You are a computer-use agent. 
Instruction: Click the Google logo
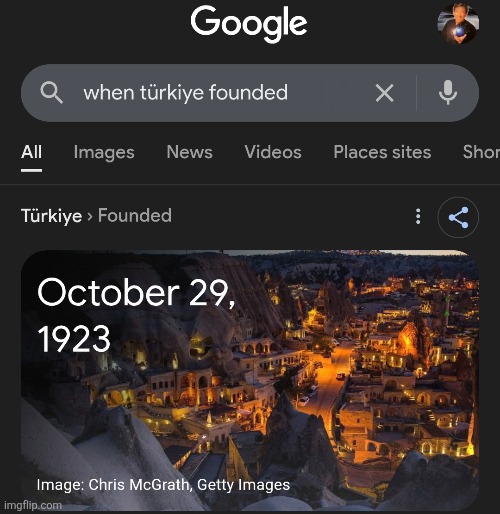(x=249, y=24)
